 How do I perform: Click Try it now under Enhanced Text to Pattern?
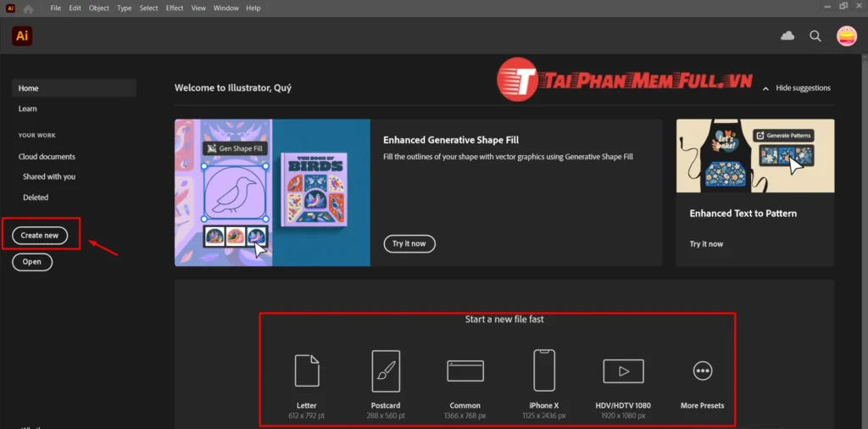coord(706,244)
